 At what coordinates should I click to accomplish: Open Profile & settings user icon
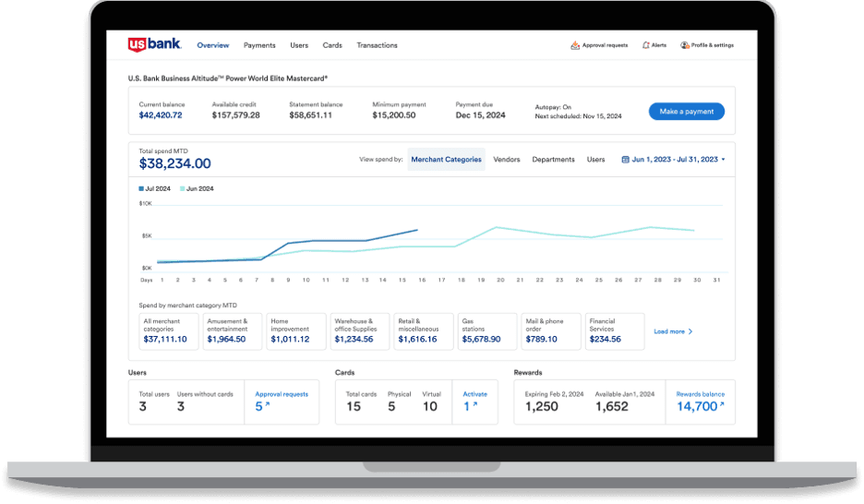[x=685, y=45]
